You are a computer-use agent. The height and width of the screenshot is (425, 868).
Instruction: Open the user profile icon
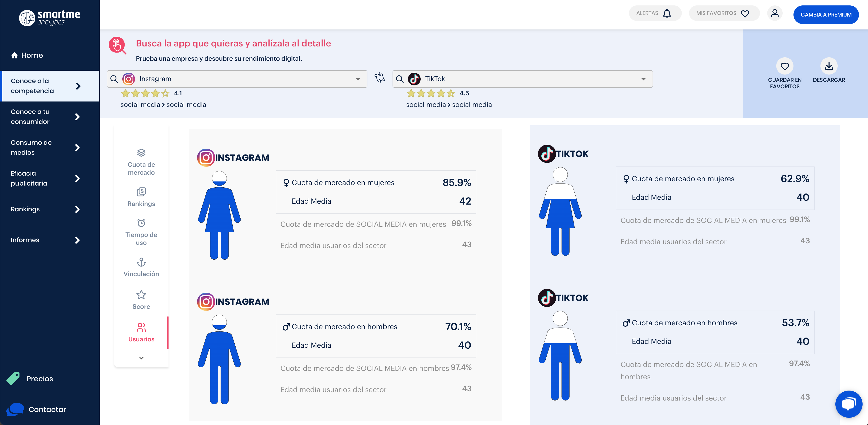click(775, 14)
